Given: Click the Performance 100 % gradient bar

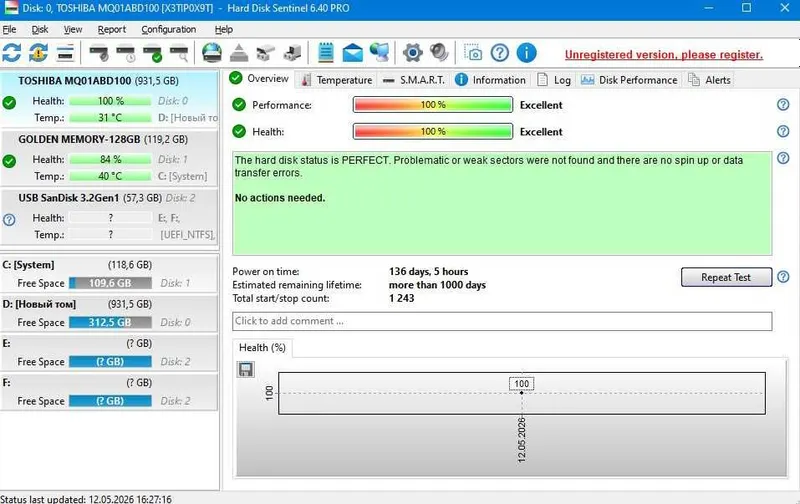Looking at the screenshot, I should pyautogui.click(x=433, y=105).
